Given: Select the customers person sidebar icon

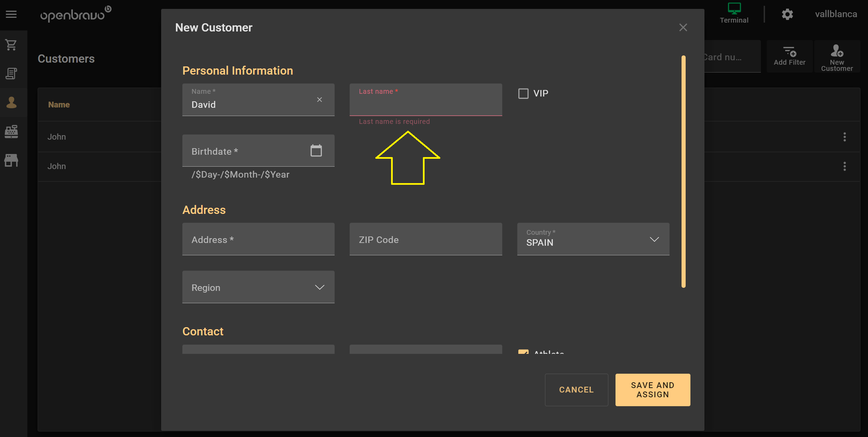Looking at the screenshot, I should click(11, 102).
